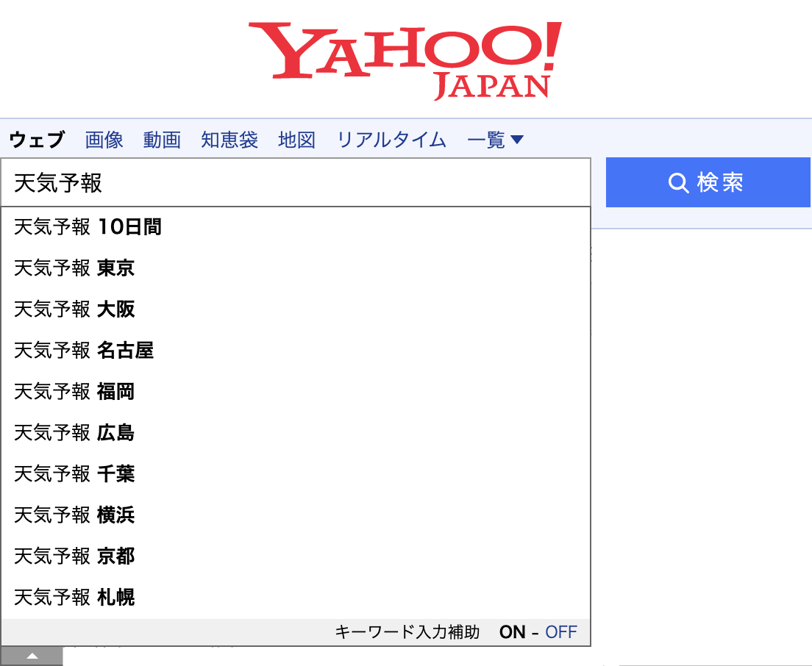
Task: Choose the suggestion 天気予報 千葉
Action: [x=296, y=474]
